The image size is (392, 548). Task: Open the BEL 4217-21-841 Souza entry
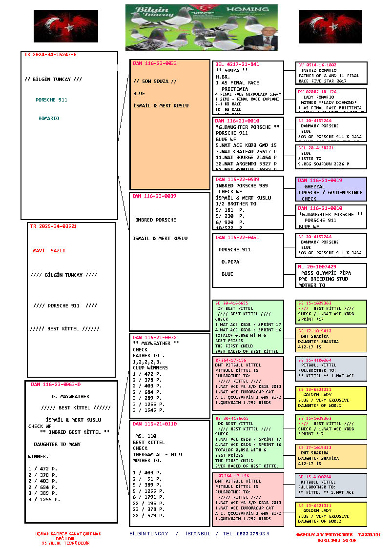click(248, 87)
